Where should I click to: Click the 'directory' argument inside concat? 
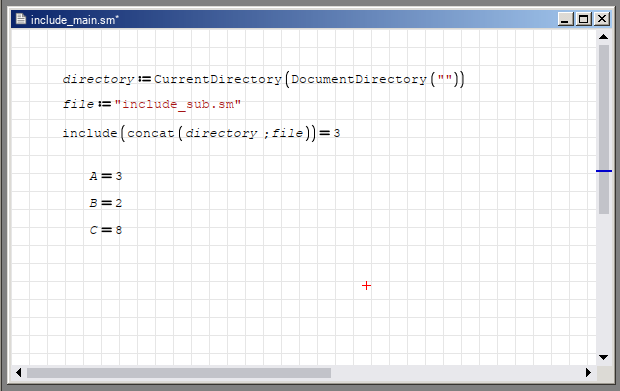(221, 133)
